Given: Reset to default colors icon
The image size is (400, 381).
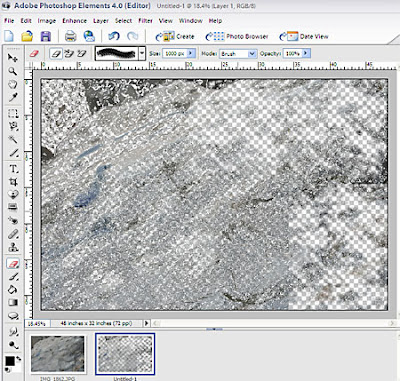Looking at the screenshot, I should [x=8, y=370].
